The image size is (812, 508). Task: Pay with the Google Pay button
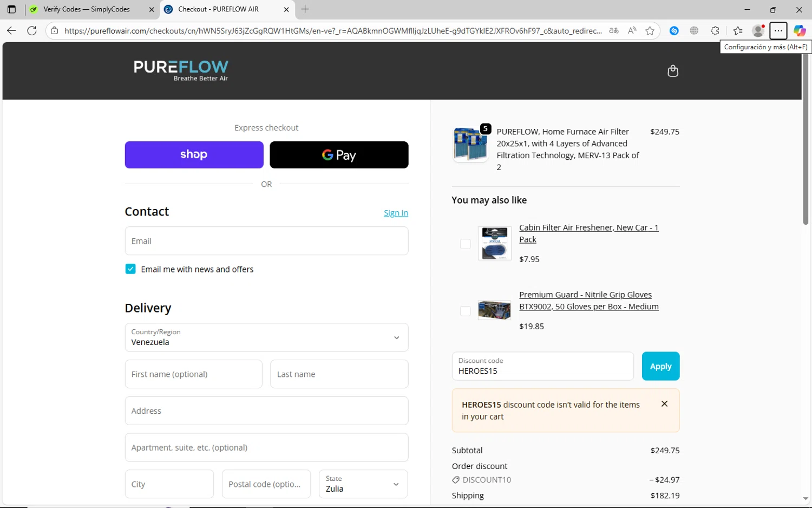click(x=339, y=155)
